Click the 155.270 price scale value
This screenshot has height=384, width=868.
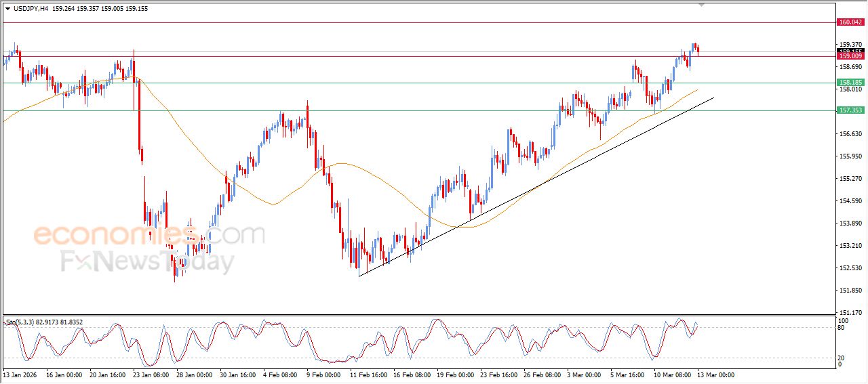point(850,179)
